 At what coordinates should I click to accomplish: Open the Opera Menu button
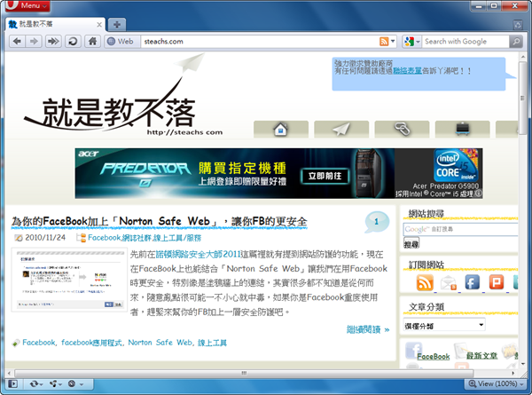click(27, 5)
